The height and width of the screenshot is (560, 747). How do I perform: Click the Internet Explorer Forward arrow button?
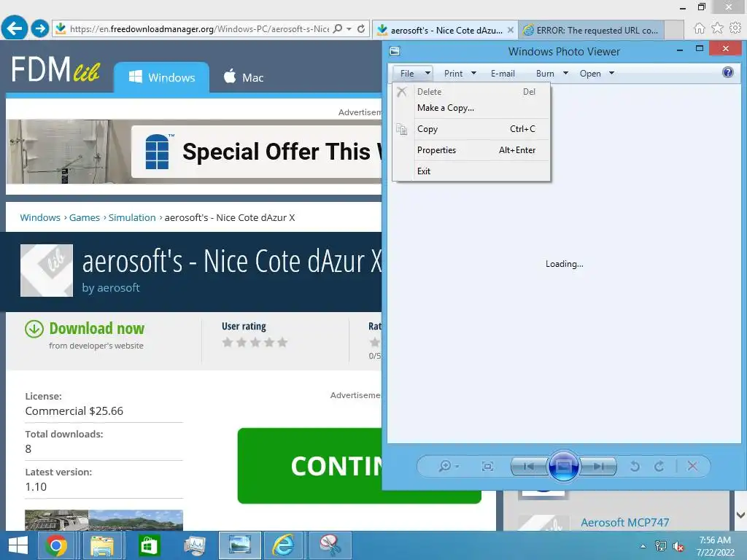(40, 28)
